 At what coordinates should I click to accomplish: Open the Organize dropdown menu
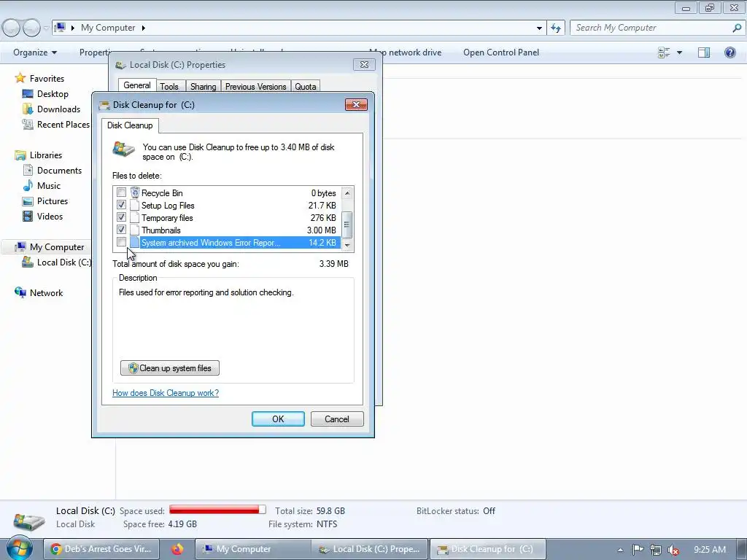(35, 52)
